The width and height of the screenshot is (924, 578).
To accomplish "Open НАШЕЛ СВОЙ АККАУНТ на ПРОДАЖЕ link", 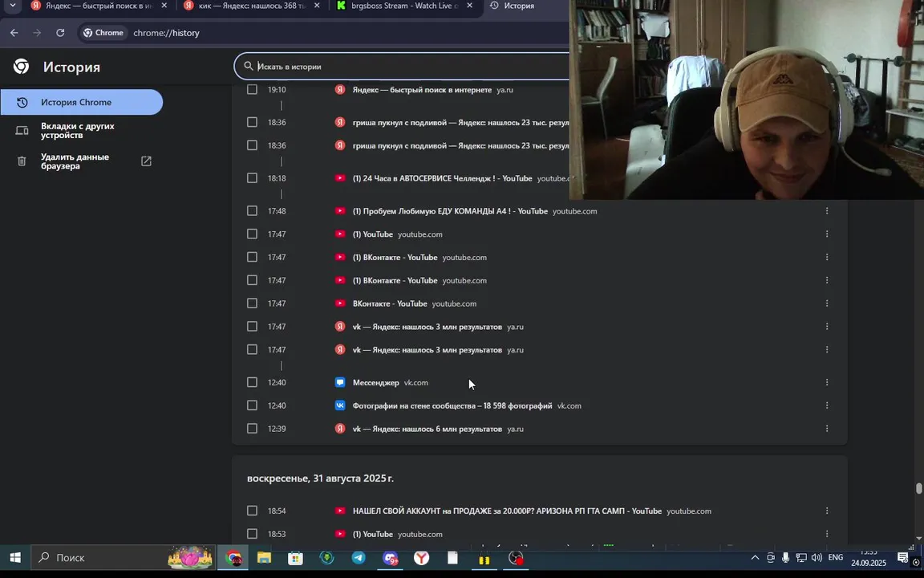I will pyautogui.click(x=508, y=511).
